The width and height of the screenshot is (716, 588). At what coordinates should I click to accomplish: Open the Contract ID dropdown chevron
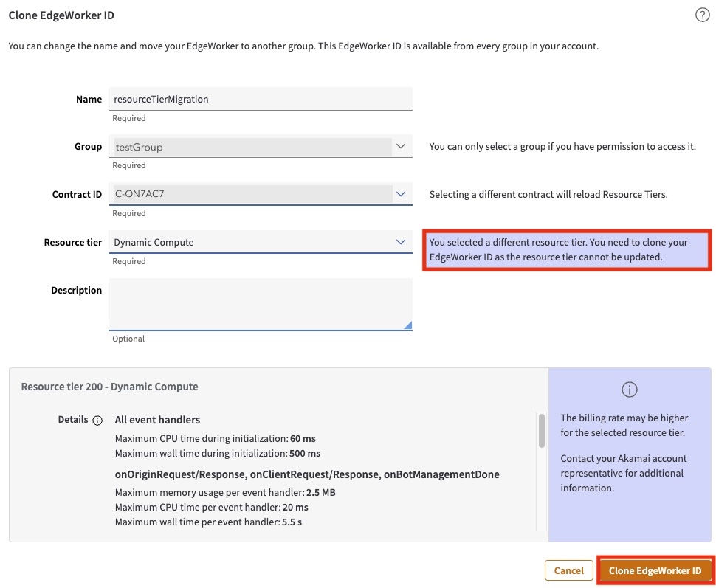pyautogui.click(x=401, y=194)
